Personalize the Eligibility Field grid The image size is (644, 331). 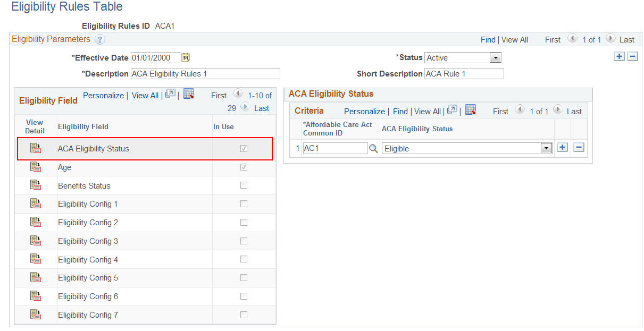(x=103, y=95)
